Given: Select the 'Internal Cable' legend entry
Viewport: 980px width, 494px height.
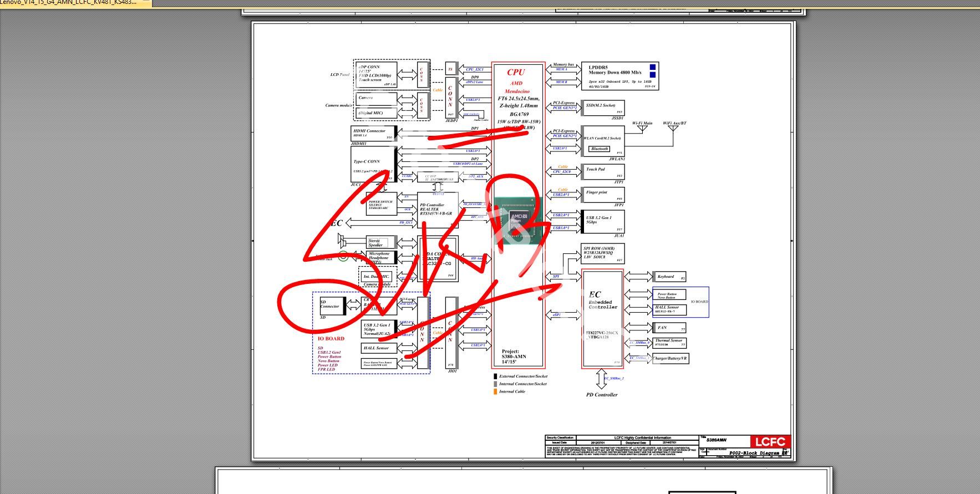Looking at the screenshot, I should tap(512, 391).
